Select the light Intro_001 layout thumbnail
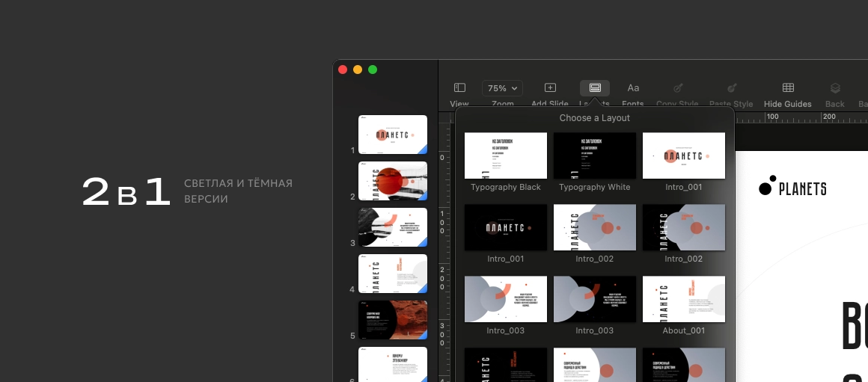This screenshot has height=382, width=868. pos(684,155)
